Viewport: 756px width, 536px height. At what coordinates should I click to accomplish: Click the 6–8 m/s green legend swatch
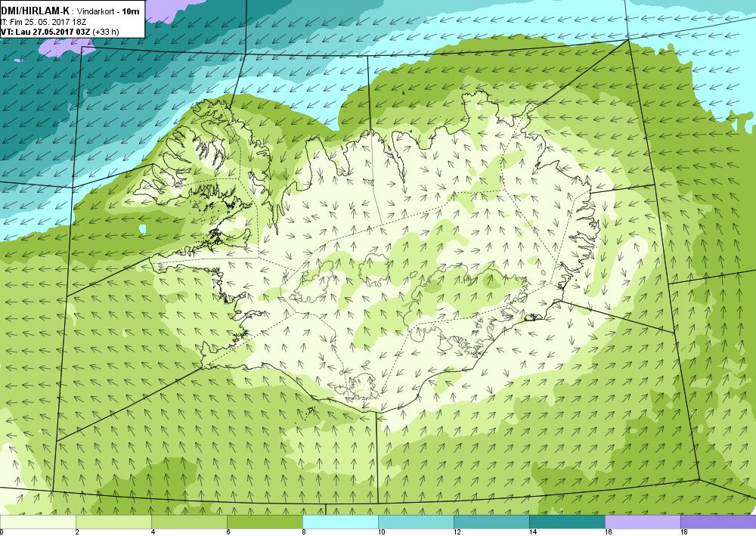point(265,522)
